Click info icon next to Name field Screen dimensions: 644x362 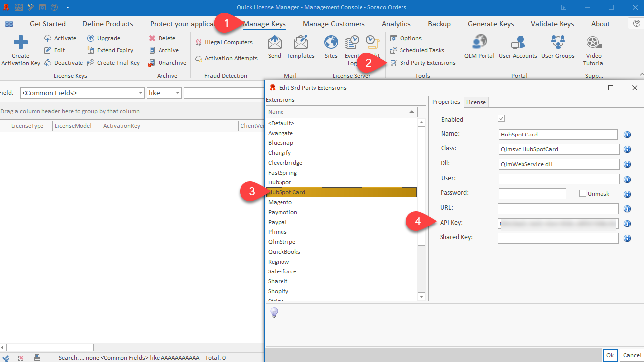(627, 135)
